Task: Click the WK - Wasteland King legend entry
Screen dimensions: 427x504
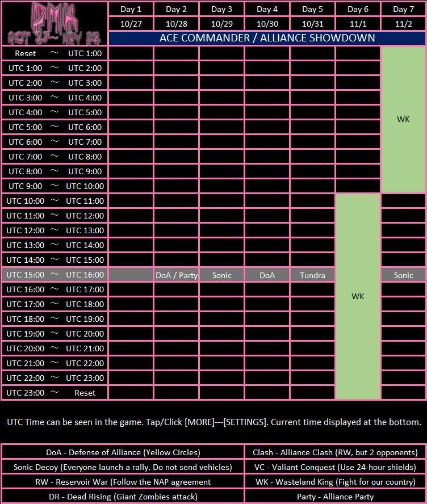Action: [x=336, y=482]
